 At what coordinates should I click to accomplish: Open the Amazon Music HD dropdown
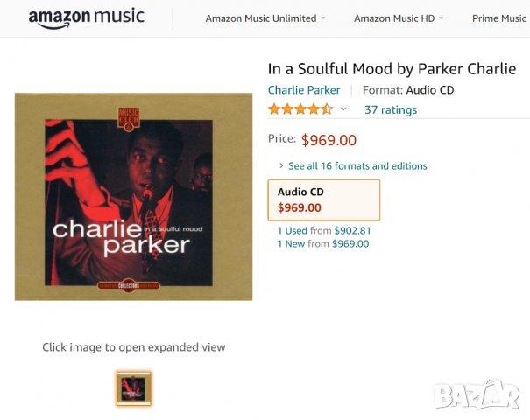pyautogui.click(x=399, y=18)
